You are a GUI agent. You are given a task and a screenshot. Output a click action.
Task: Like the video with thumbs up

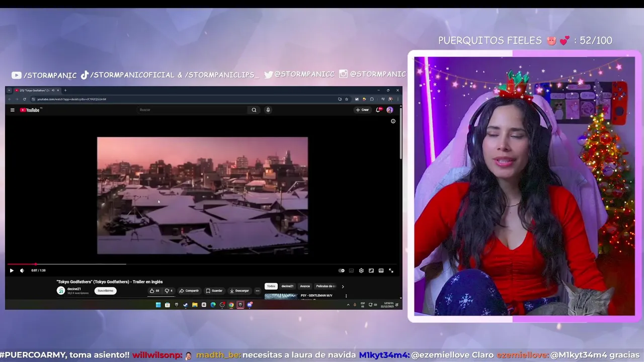[154, 291]
